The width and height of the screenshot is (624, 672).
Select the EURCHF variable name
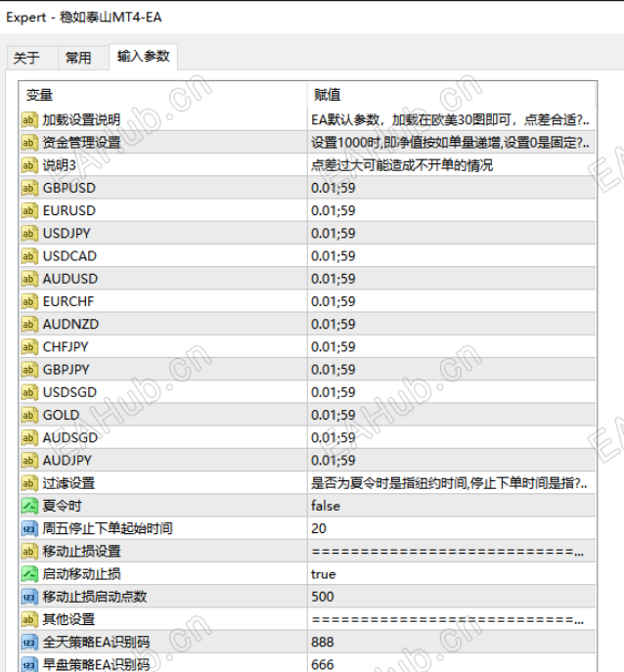pos(68,301)
